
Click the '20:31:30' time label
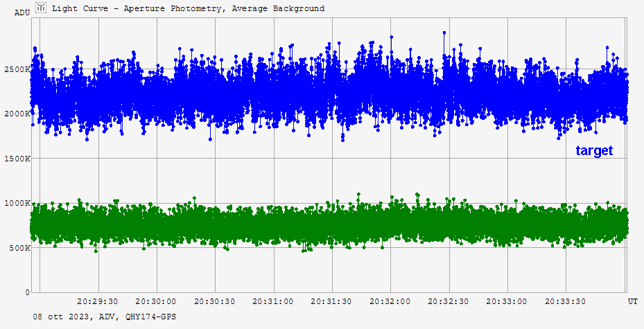pos(331,301)
